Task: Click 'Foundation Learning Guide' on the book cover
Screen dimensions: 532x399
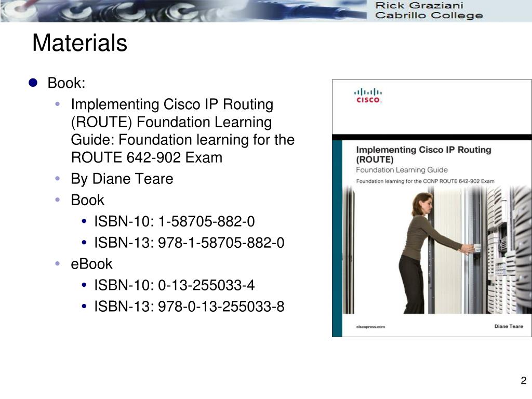Action: (402, 170)
